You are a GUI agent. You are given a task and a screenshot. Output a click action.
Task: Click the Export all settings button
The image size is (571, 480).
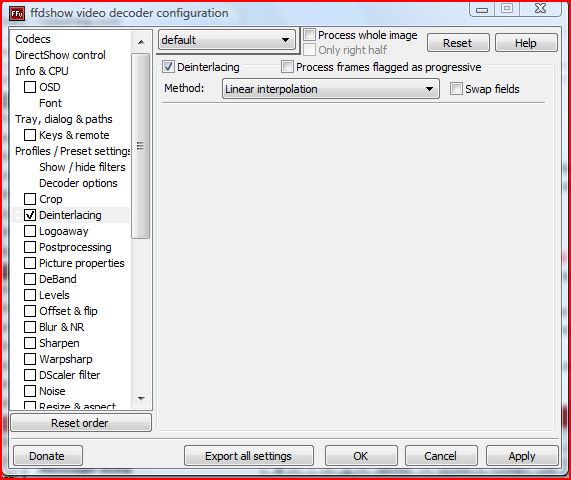coord(248,456)
